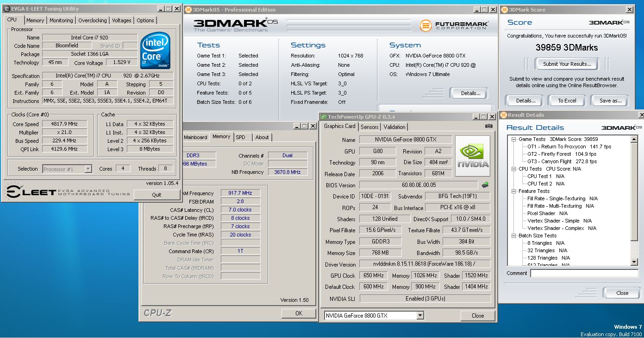Click the GPU Clock 650 MHz value
The height and width of the screenshot is (338, 644).
tap(374, 275)
